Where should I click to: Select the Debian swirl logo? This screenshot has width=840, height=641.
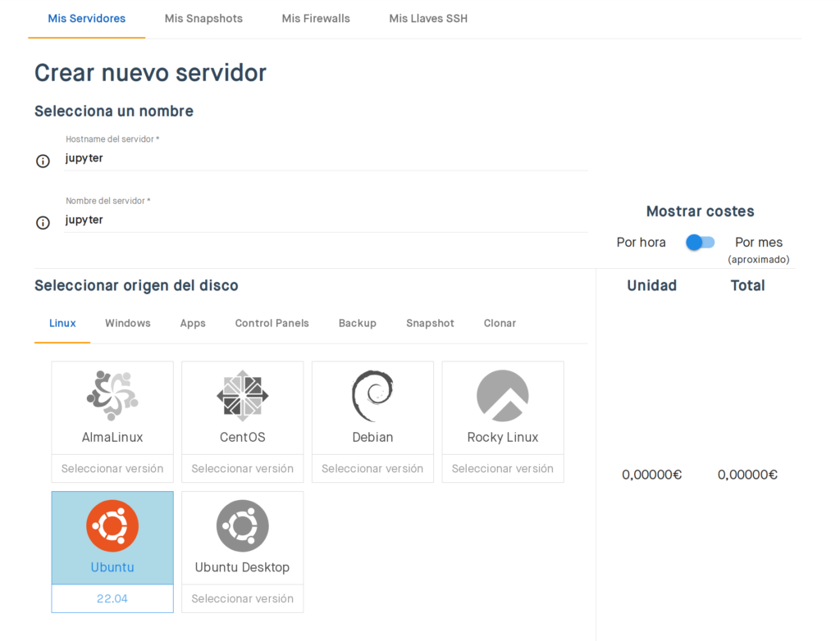[x=372, y=395]
